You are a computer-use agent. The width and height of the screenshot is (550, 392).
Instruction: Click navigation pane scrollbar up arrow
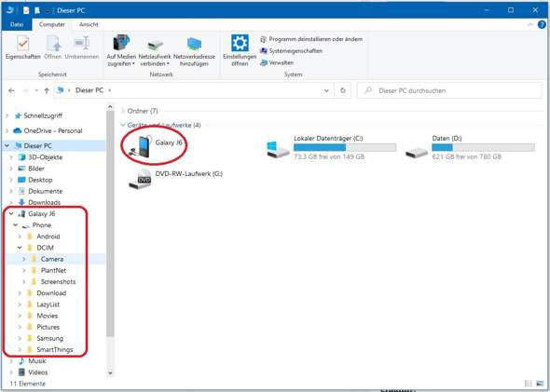pyautogui.click(x=110, y=107)
